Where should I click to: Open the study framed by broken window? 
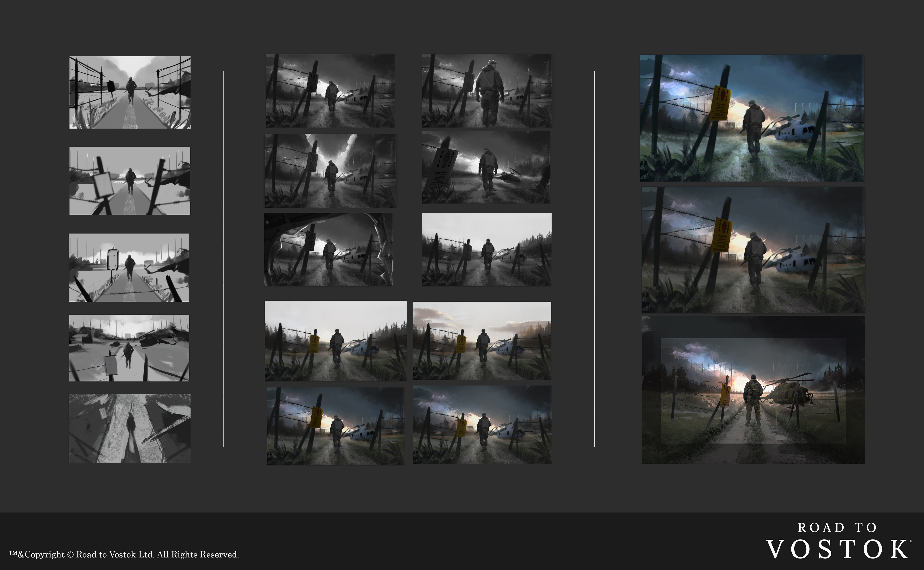pyautogui.click(x=328, y=249)
